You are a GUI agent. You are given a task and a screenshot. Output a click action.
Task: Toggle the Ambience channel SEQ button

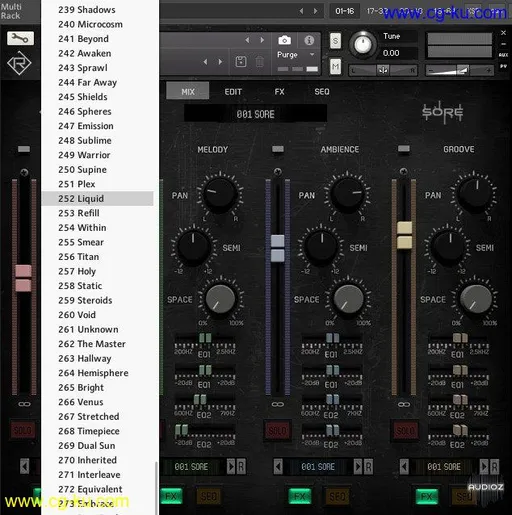tap(337, 496)
